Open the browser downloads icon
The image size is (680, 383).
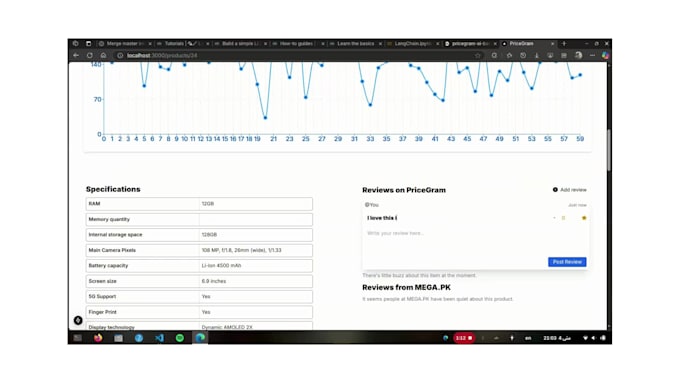pyautogui.click(x=536, y=56)
